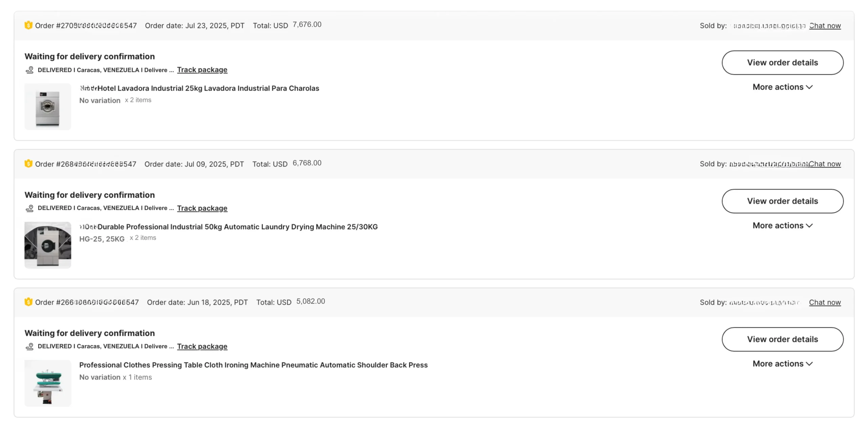Screen dimensions: 868x427
Task: Open the laundry drying machine product thumbnail
Action: pos(48,245)
